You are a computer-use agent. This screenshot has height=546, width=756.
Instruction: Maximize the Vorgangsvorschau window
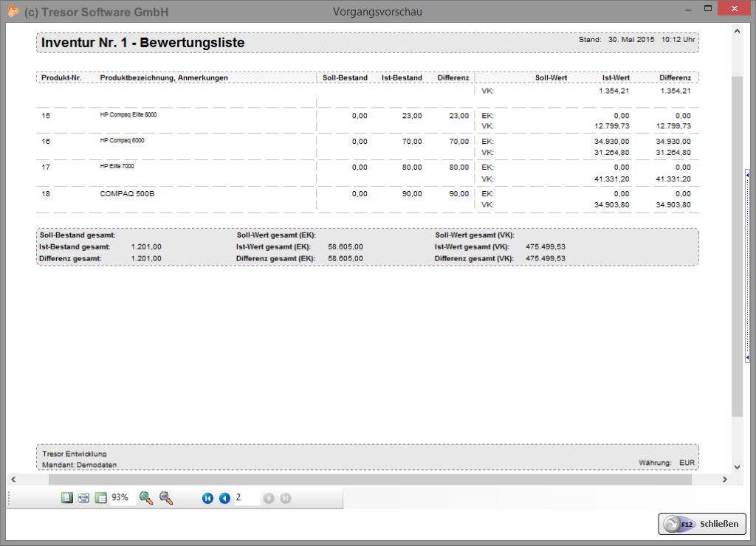[707, 9]
